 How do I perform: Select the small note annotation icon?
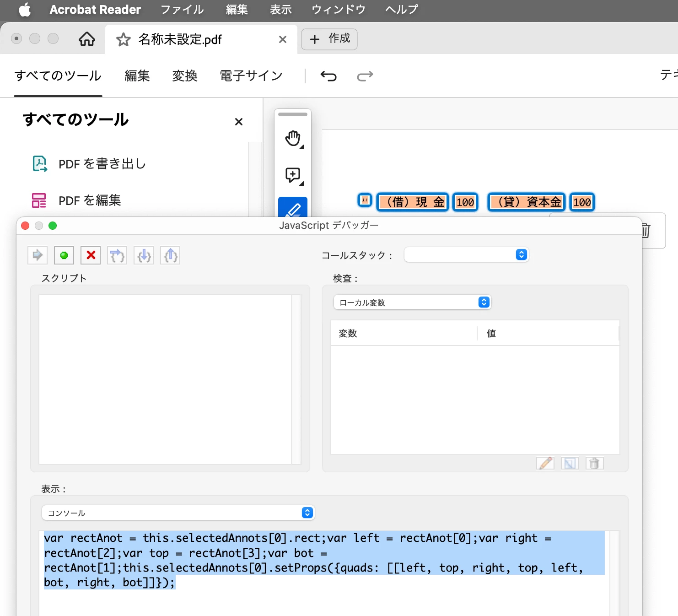[x=365, y=200]
